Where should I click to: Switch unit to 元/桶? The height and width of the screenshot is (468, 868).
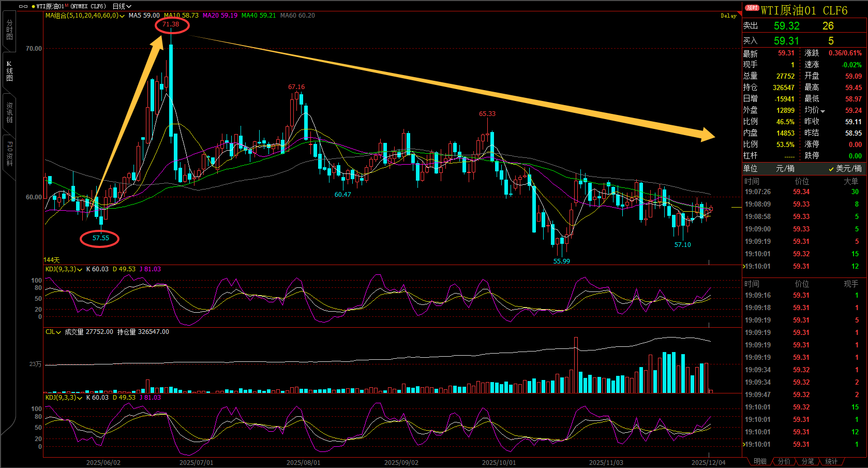click(x=785, y=168)
